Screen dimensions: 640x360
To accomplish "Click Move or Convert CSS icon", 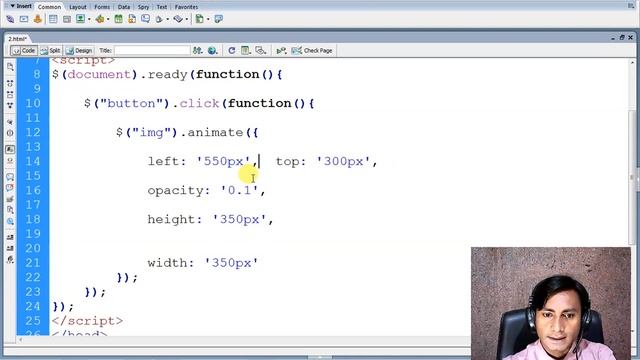I will point(10,222).
